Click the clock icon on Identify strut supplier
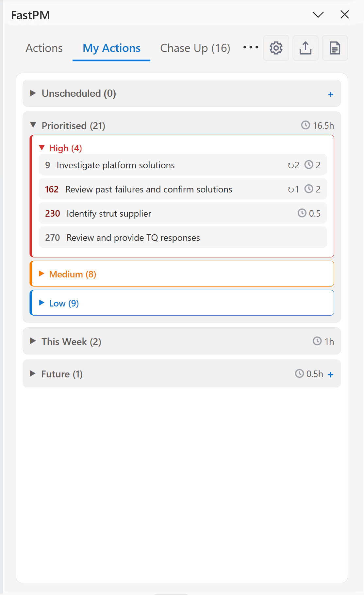364x595 pixels. click(x=302, y=213)
